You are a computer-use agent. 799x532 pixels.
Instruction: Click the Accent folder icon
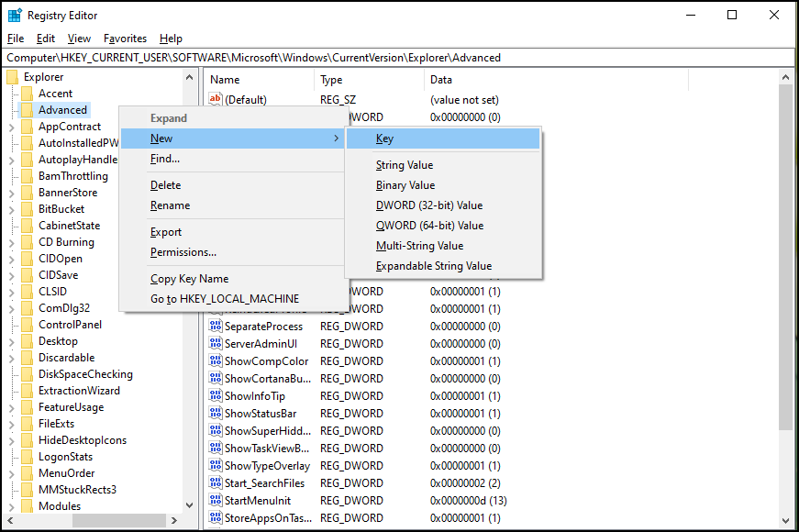(x=27, y=94)
